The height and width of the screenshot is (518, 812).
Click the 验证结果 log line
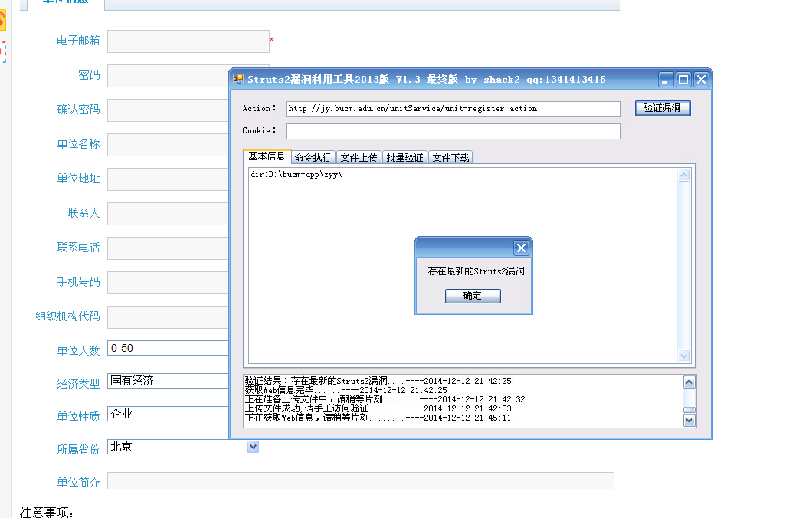pos(378,381)
